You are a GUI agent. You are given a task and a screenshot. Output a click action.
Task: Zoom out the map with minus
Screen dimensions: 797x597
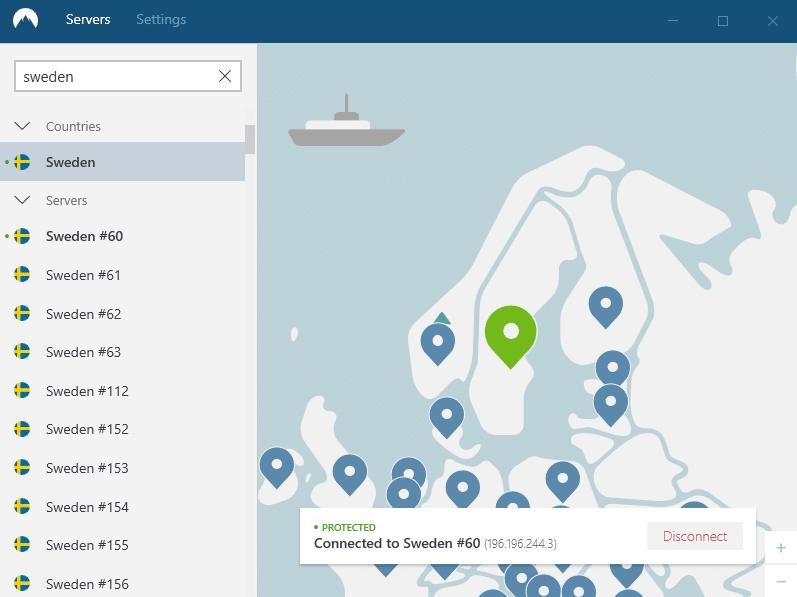781,581
